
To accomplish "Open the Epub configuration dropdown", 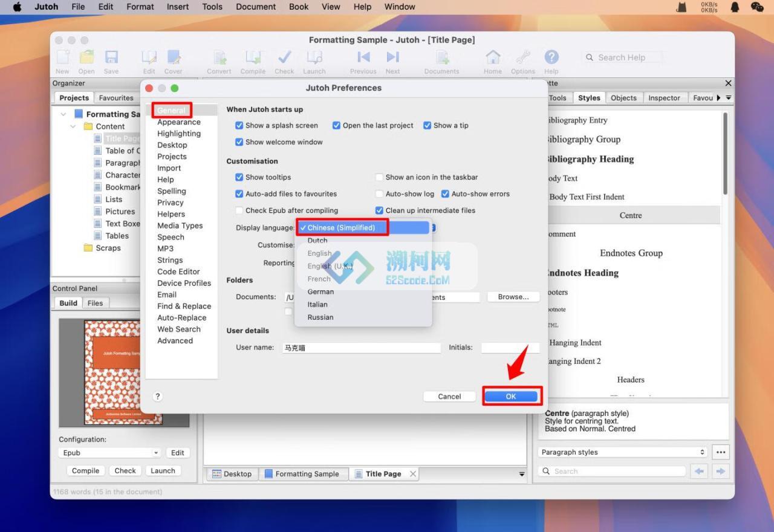I will [110, 453].
